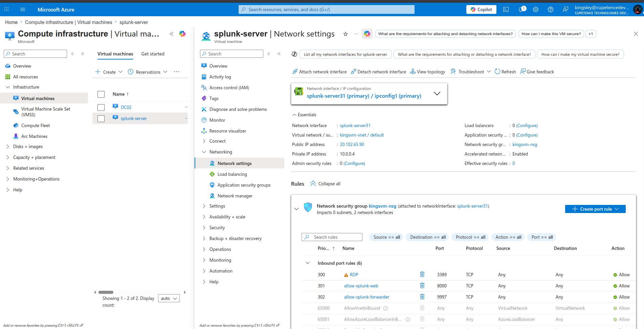The width and height of the screenshot is (644, 329).
Task: Open Cloud Shell from the top bar
Action: pos(506,9)
